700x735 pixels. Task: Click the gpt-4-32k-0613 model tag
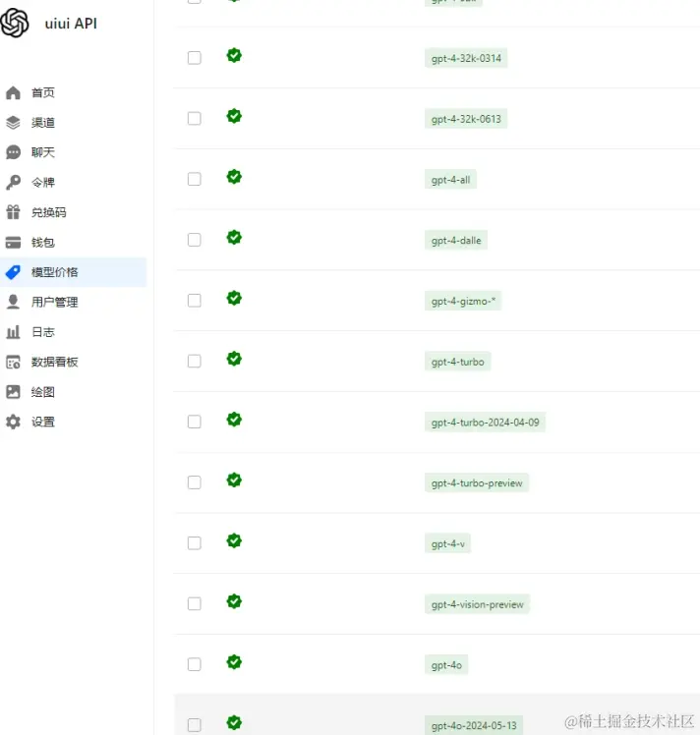466,119
